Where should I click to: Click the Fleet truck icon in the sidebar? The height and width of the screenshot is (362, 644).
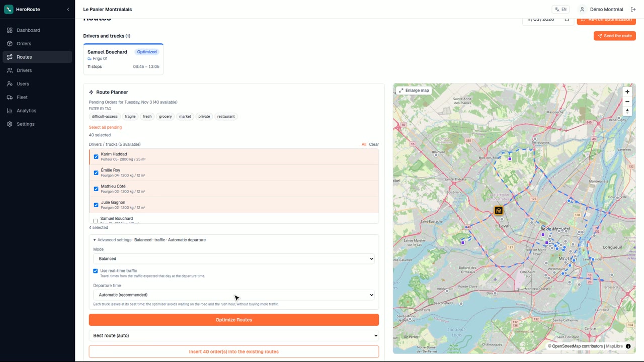(x=10, y=98)
